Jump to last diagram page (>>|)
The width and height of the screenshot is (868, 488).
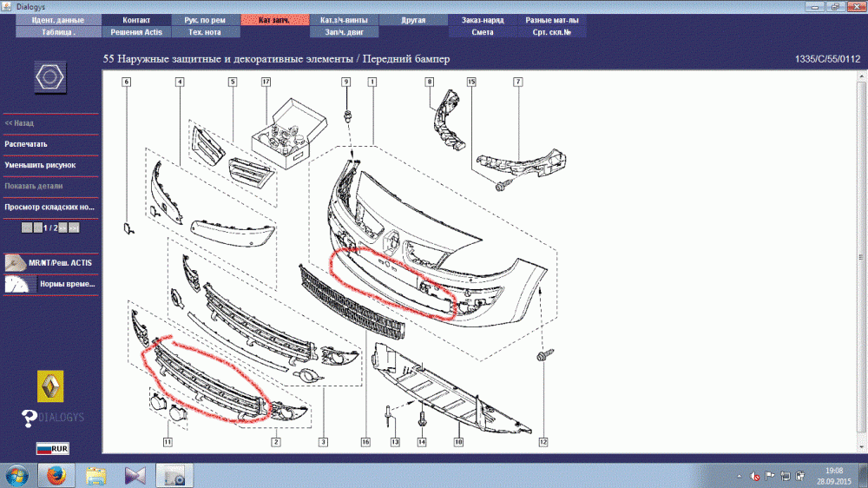point(74,228)
